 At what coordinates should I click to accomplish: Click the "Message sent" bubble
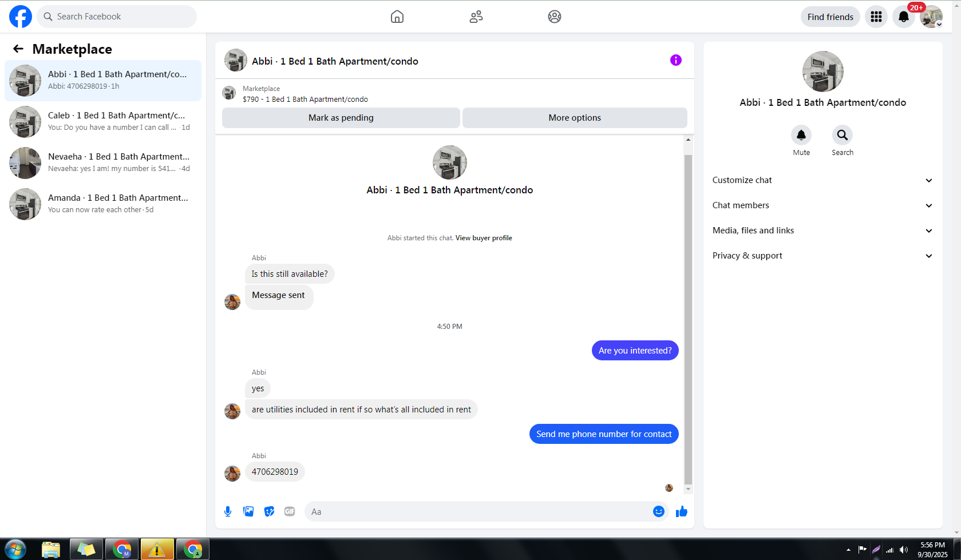(x=279, y=297)
